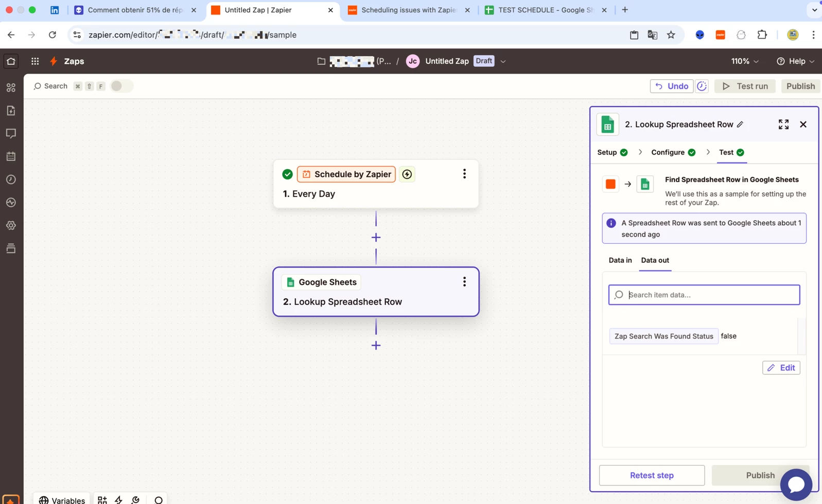Click the Undo button
822x504 pixels.
point(671,86)
